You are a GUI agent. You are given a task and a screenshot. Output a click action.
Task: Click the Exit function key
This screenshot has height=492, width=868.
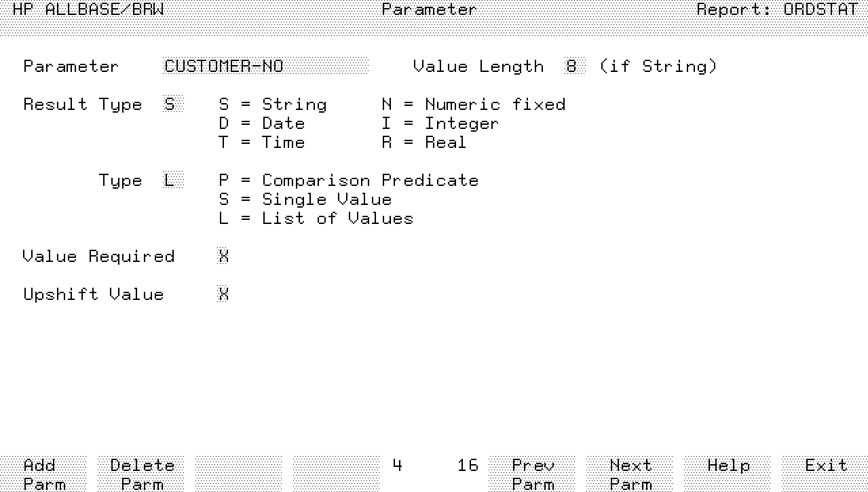point(825,474)
